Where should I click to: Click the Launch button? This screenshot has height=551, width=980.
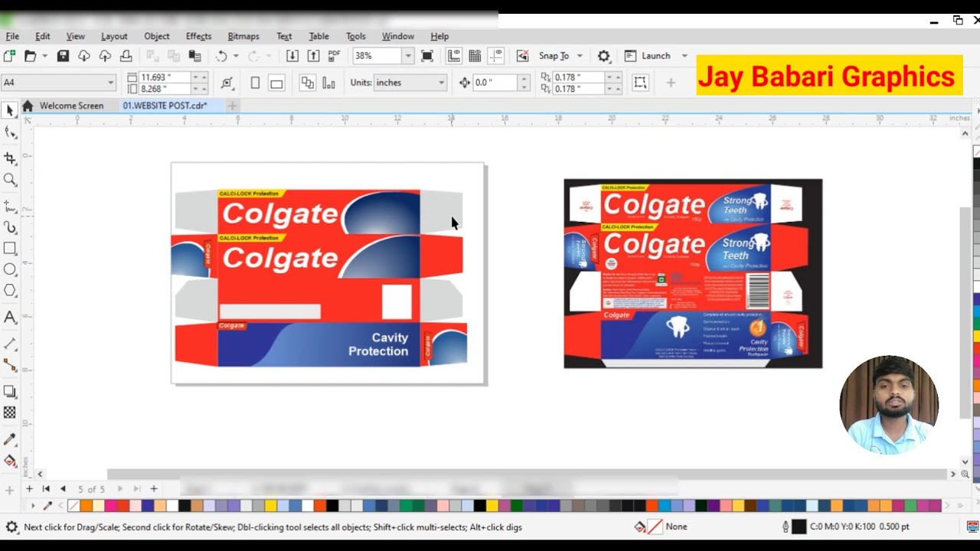coord(647,56)
